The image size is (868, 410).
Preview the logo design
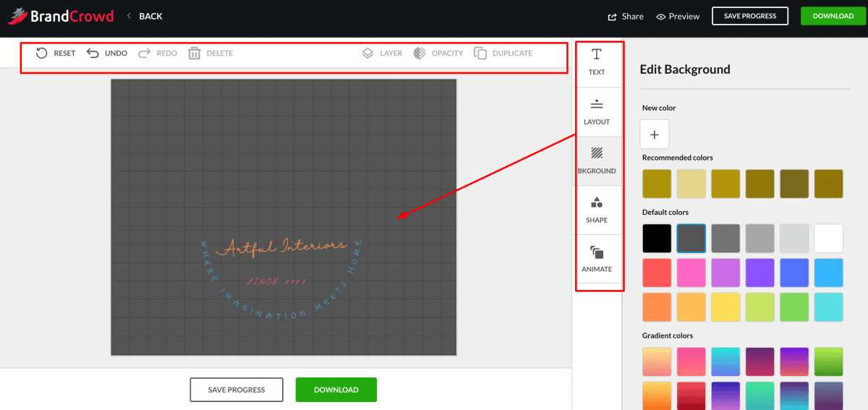pos(678,16)
